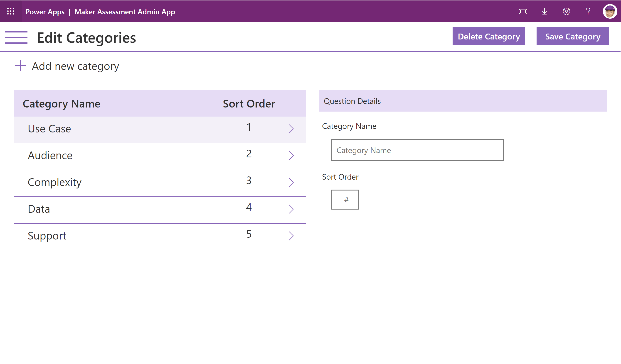
Task: Open the hamburger navigation menu
Action: coord(16,37)
